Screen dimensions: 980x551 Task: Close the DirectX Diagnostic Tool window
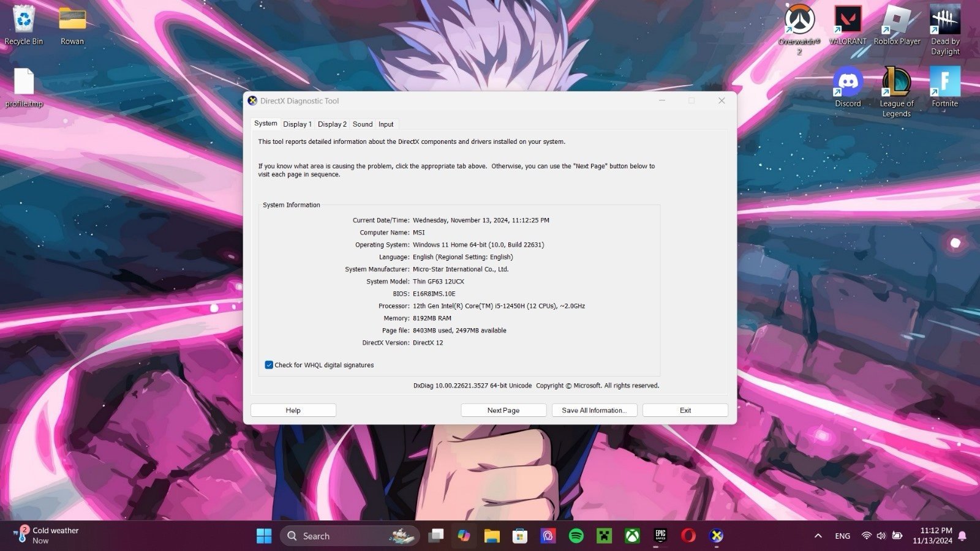coord(722,101)
